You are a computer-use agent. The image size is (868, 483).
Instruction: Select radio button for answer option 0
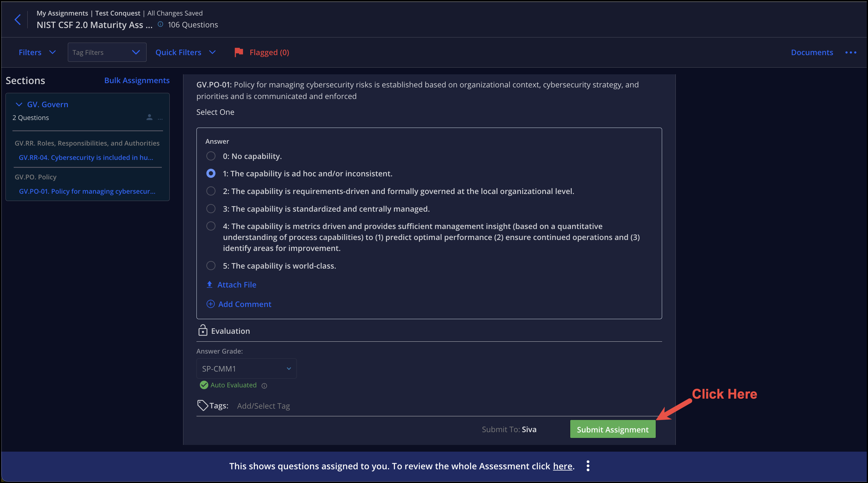[x=211, y=156]
